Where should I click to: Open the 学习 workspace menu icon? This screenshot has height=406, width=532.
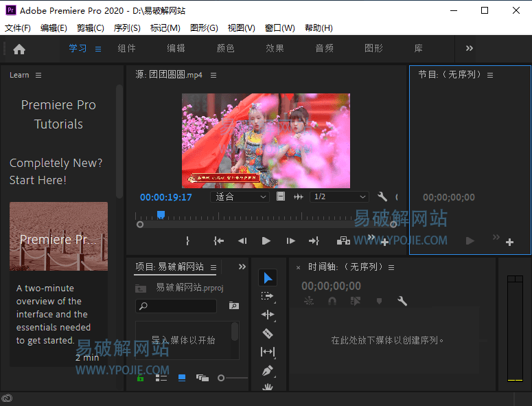point(98,49)
